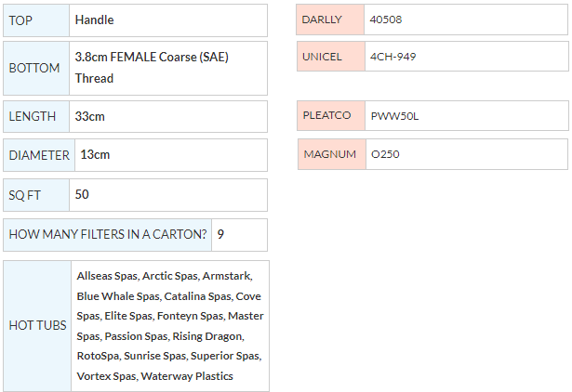The image size is (572, 392).
Task: Click the SQ FT label cell
Action: pos(35,195)
